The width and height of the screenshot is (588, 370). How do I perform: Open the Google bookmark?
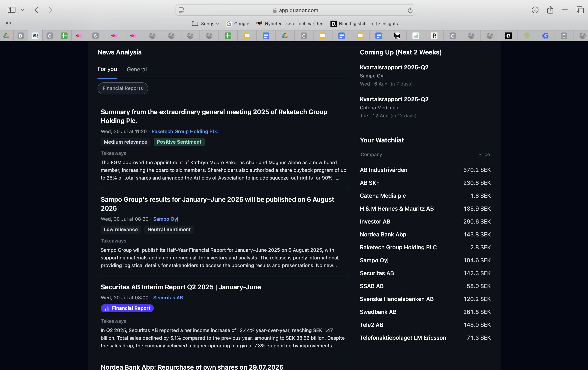point(238,24)
